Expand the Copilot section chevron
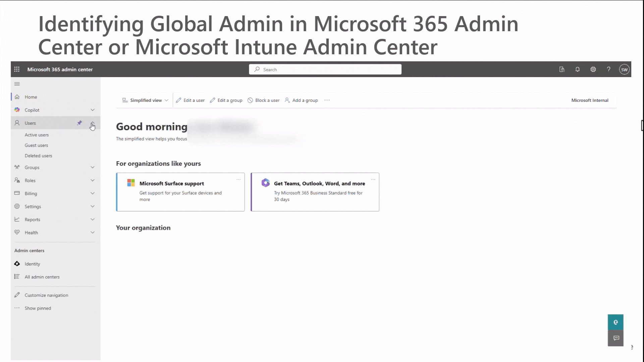Viewport: 644px width, 362px height. pyautogui.click(x=93, y=110)
